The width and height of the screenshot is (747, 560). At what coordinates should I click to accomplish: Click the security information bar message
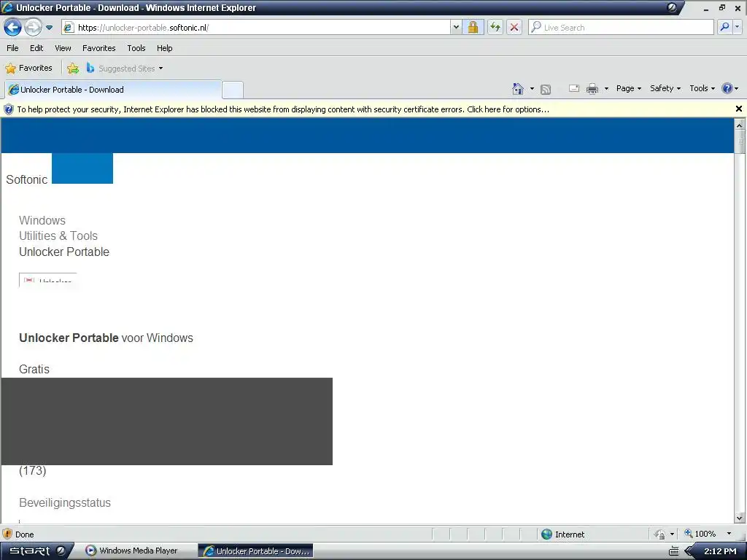click(x=283, y=109)
